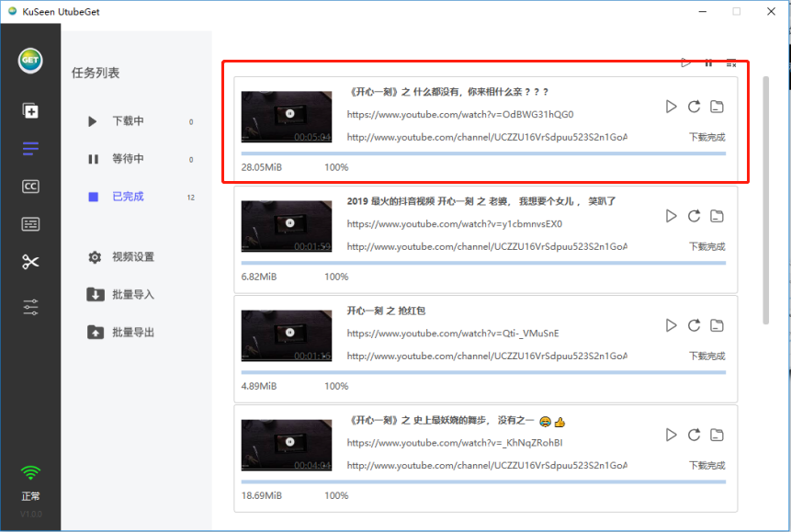
Task: Play all download tasks from top toolbar
Action: pos(687,62)
